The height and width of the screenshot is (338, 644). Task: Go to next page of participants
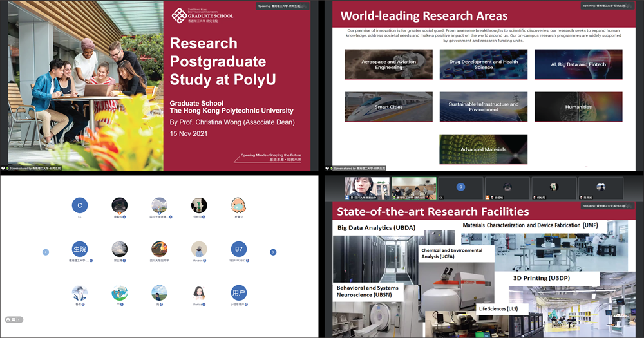(273, 252)
